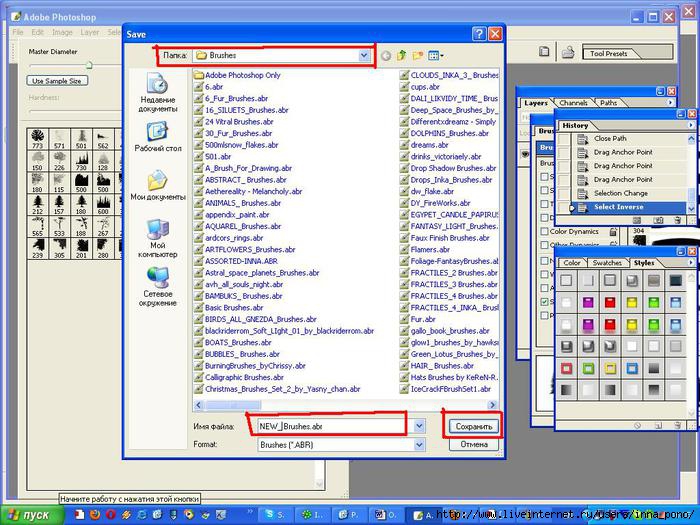Select brush preset thumbnail 571
The width and height of the screenshot is (700, 525).
59,139
